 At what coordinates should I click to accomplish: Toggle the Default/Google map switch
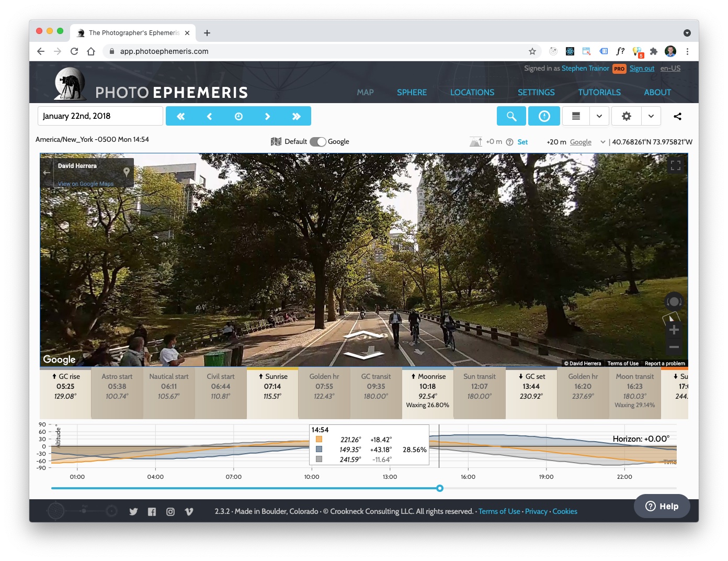[318, 142]
